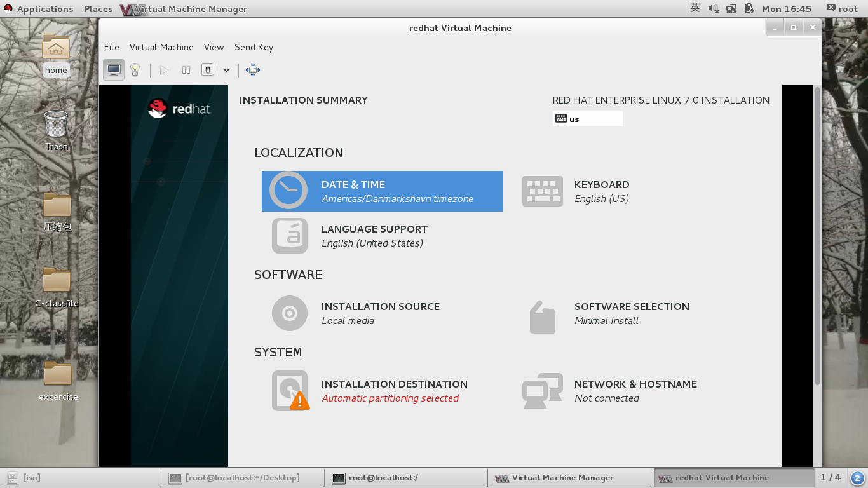Click the disc icon for Installation Source
Screen dimensions: 868x488
point(290,313)
